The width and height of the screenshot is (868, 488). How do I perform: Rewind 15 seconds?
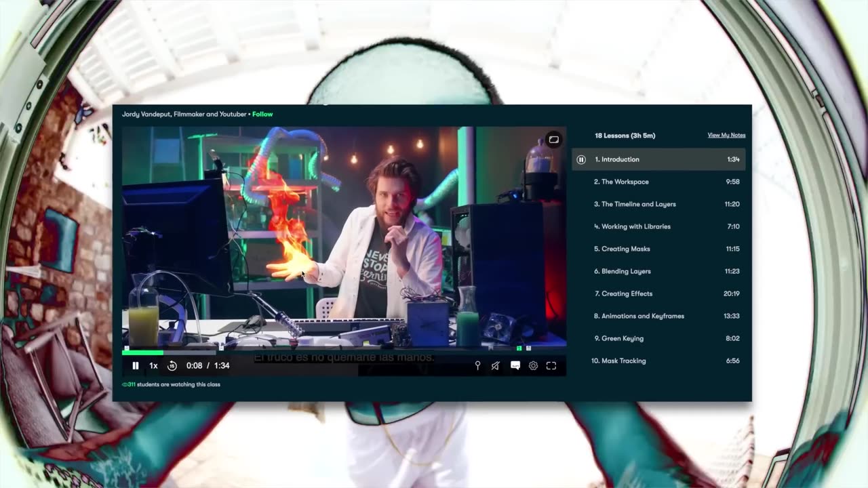point(172,365)
